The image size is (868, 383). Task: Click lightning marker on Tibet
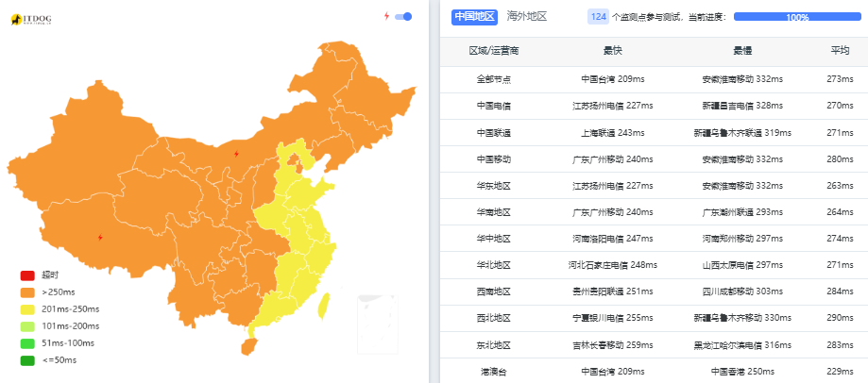click(100, 238)
